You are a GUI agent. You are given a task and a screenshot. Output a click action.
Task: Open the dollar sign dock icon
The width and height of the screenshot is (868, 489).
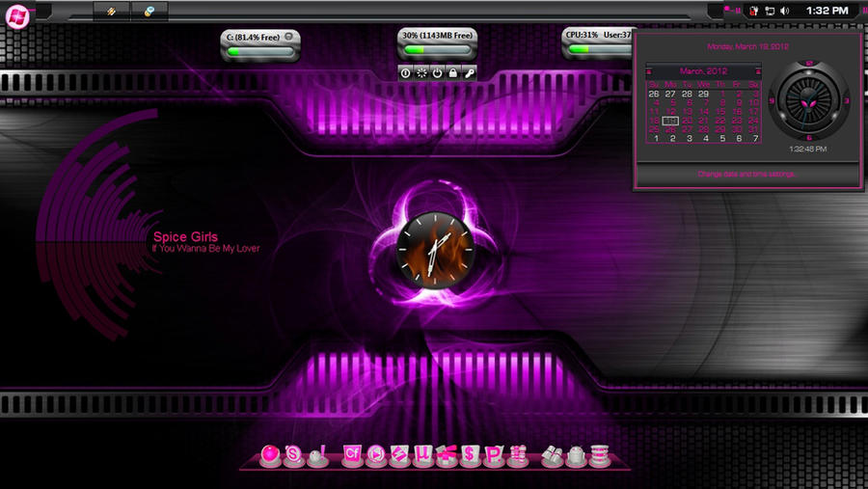pyautogui.click(x=470, y=456)
